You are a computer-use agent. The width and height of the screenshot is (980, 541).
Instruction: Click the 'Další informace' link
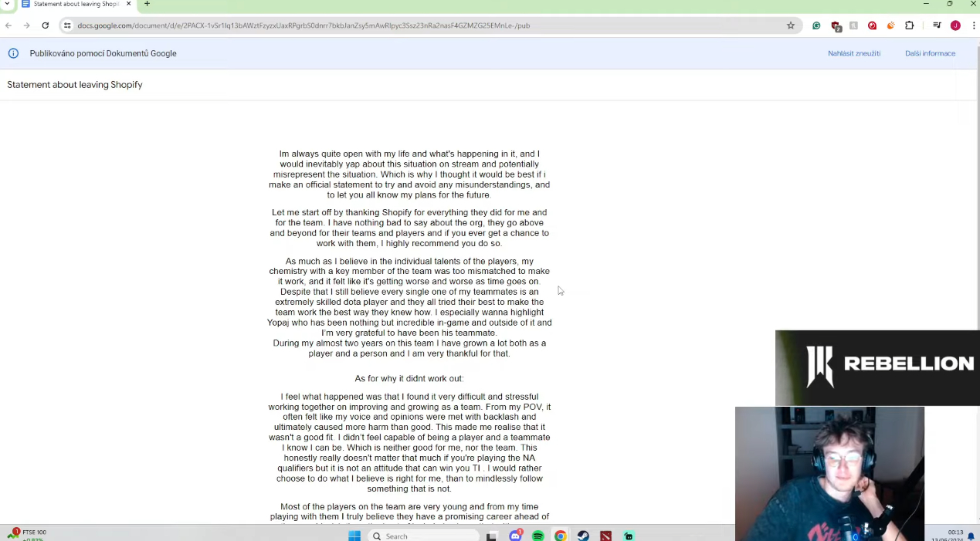click(930, 53)
